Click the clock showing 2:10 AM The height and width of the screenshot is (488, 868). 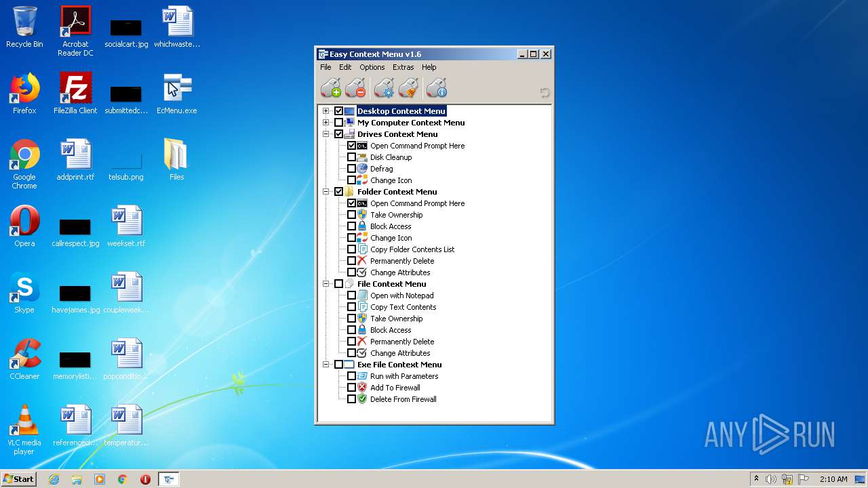(833, 479)
